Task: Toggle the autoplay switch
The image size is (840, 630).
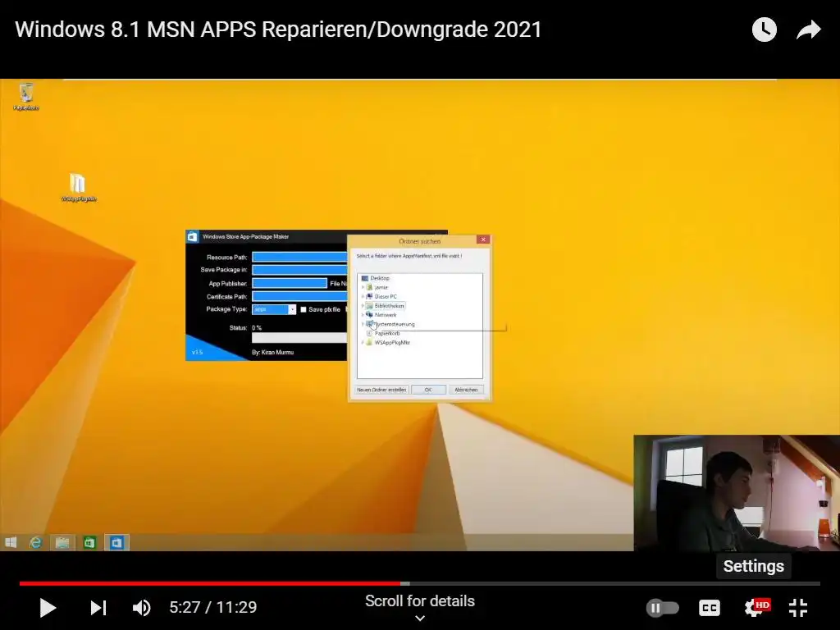Action: click(x=663, y=608)
